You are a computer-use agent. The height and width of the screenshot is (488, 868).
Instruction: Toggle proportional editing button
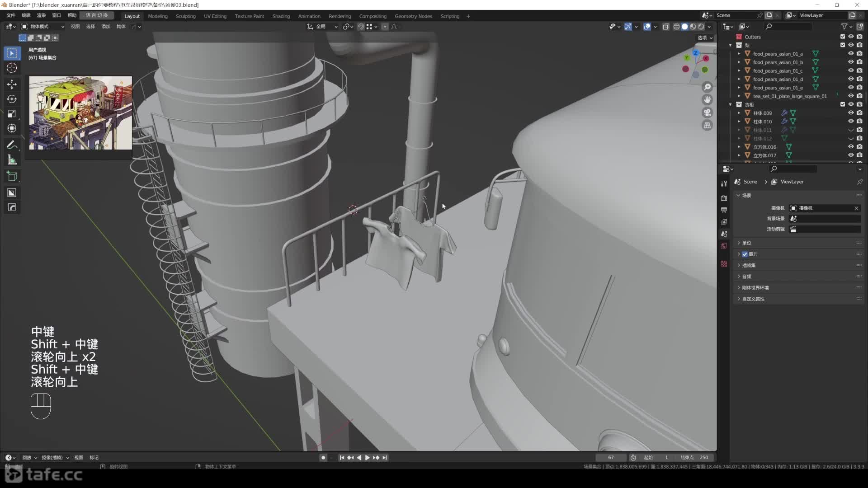[x=385, y=27]
